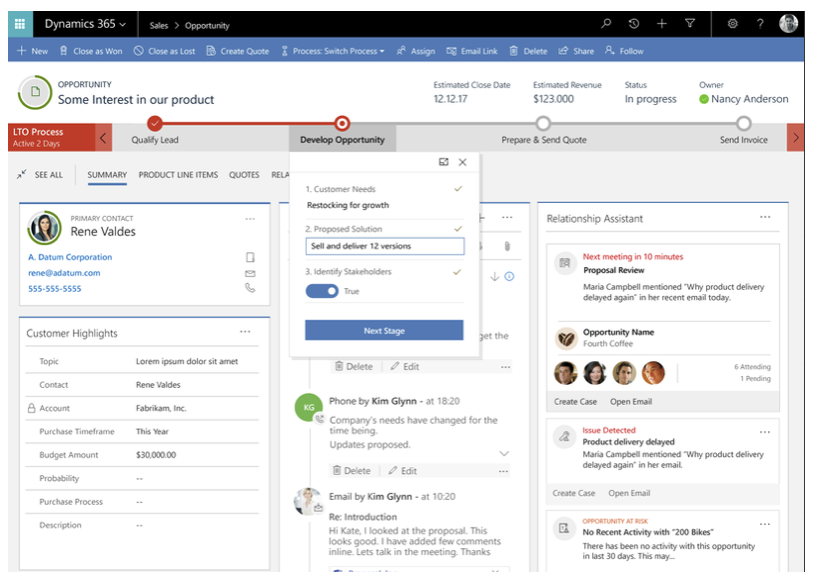The image size is (819, 583).
Task: Open the app launcher waffle icon
Action: 20,24
